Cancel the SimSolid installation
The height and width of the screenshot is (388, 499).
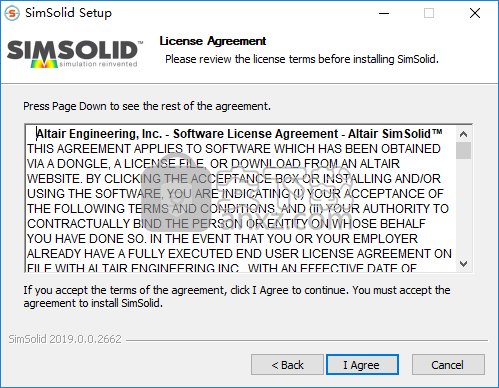click(x=448, y=364)
